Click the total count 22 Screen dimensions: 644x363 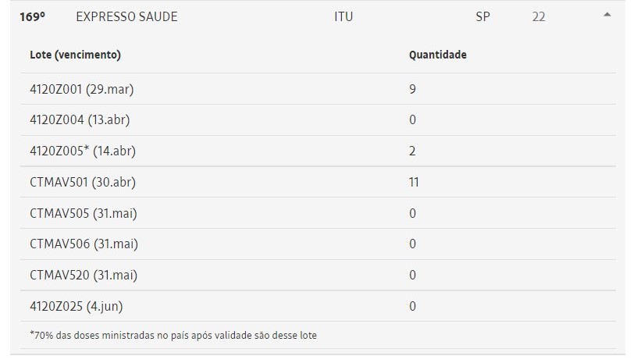click(x=539, y=17)
